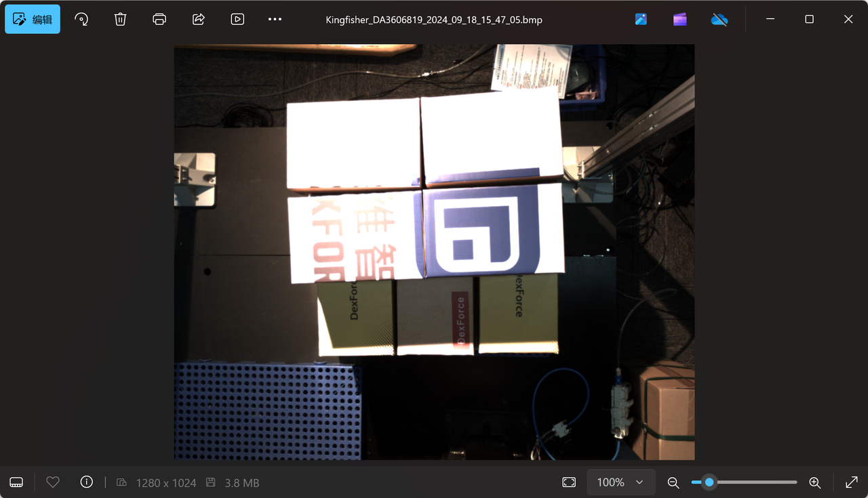The image size is (868, 498).
Task: Open the Clipchamp video editor icon
Action: coord(679,20)
